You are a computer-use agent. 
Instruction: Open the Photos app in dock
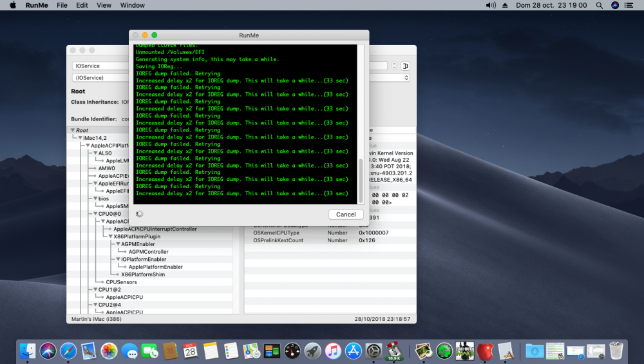point(109,351)
